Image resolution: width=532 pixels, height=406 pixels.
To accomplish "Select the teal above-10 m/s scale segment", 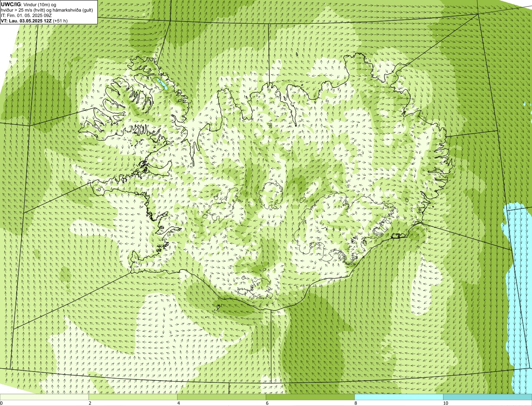I will (488, 397).
